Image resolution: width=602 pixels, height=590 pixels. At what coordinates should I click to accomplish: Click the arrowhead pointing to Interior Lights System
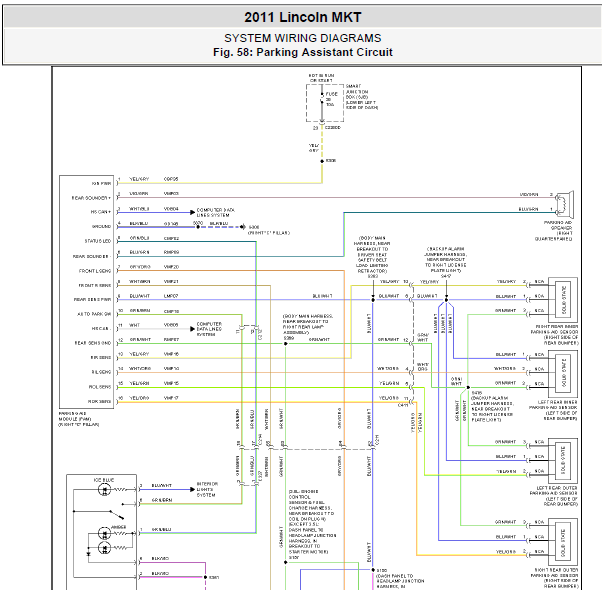(x=193, y=489)
